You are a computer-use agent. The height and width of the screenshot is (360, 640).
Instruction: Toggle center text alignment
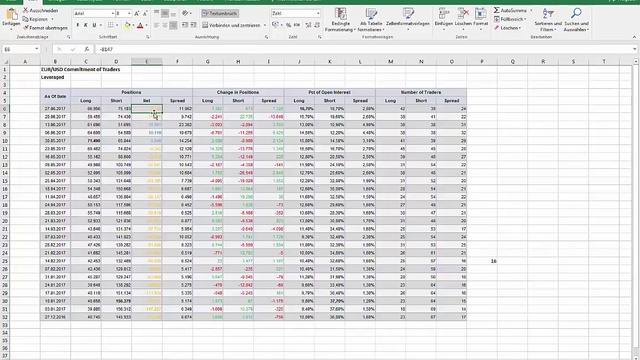165,25
